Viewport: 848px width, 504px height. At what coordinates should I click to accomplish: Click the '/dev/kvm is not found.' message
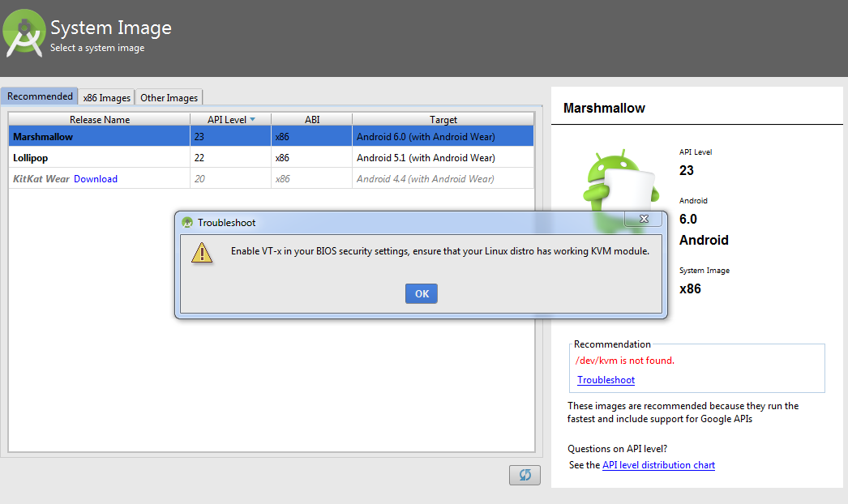624,360
